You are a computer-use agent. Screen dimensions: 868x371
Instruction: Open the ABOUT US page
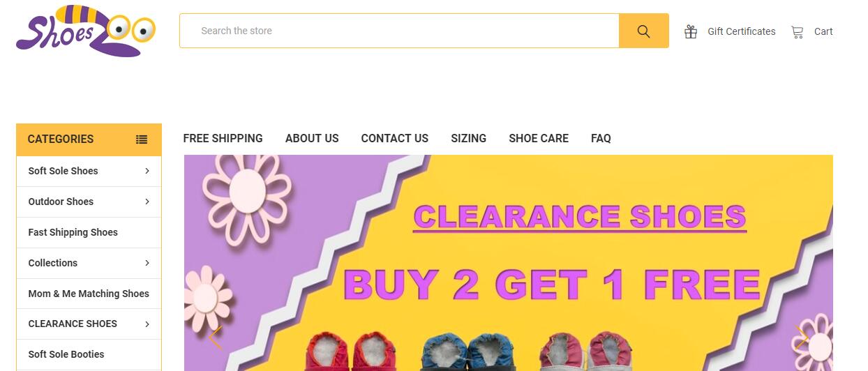tap(312, 138)
